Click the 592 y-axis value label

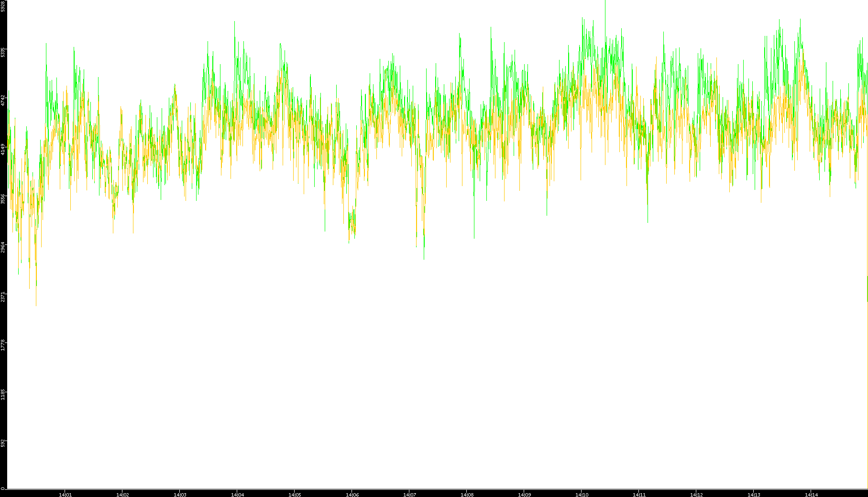tap(3, 443)
